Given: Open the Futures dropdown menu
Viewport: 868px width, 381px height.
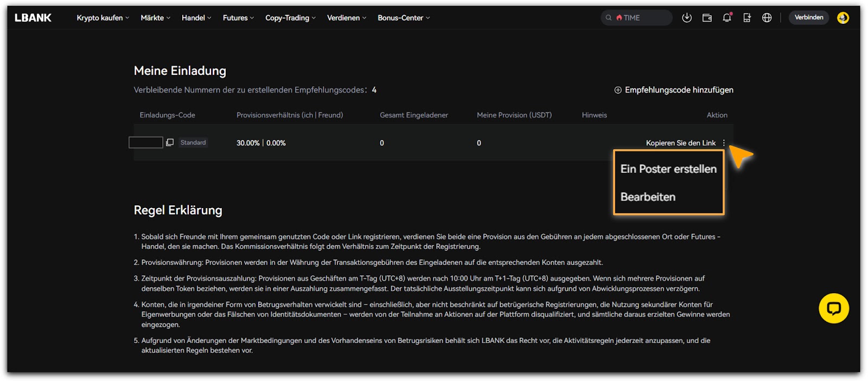Looking at the screenshot, I should click(238, 18).
